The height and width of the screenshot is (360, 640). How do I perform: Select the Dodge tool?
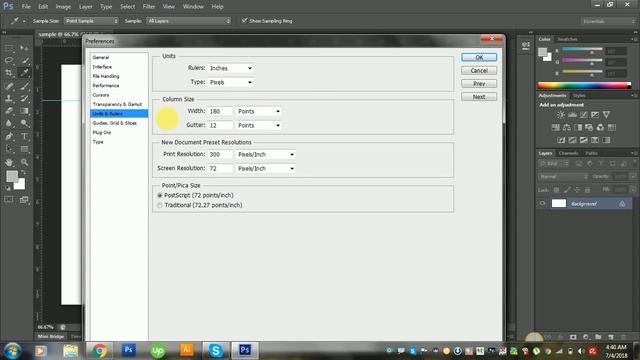[24, 123]
